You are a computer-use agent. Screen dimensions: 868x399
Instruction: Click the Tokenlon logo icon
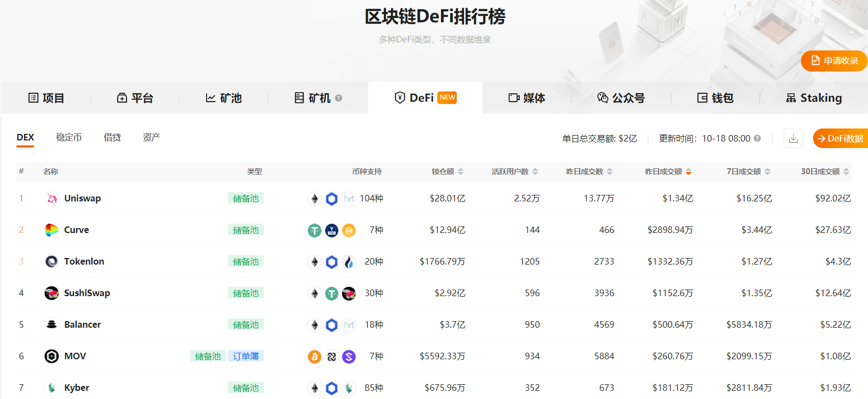click(x=52, y=262)
